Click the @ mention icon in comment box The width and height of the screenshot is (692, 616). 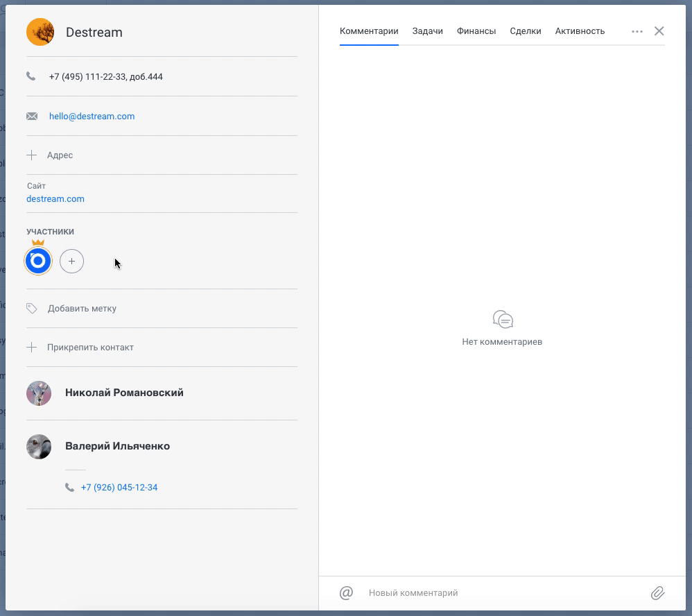[x=346, y=592]
